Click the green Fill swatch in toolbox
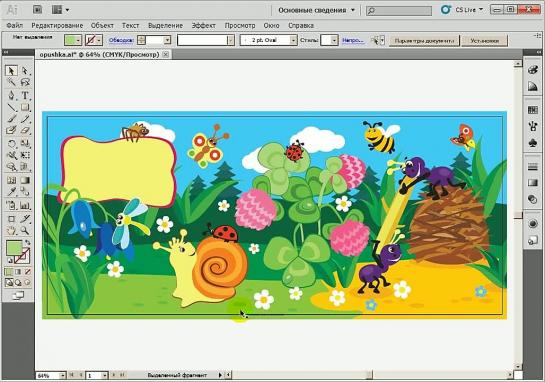 pyautogui.click(x=13, y=248)
